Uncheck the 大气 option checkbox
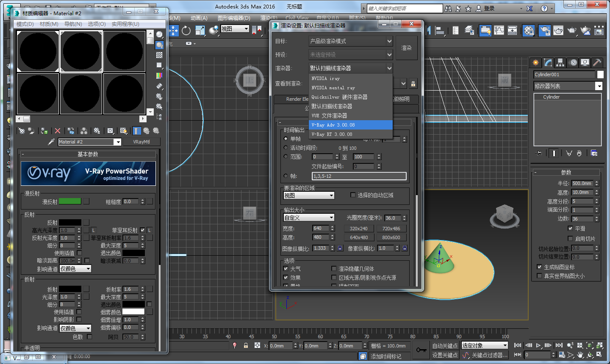 286,269
